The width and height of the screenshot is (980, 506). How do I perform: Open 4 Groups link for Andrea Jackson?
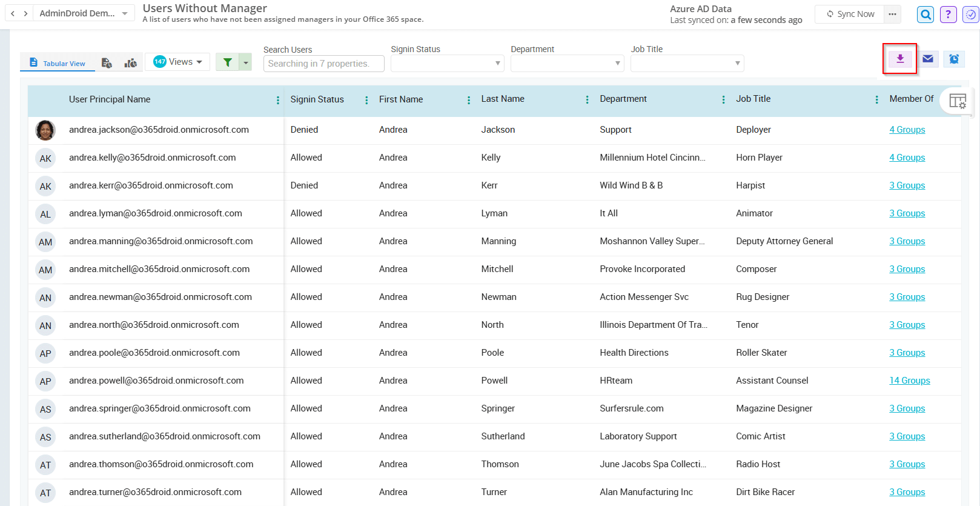point(907,130)
